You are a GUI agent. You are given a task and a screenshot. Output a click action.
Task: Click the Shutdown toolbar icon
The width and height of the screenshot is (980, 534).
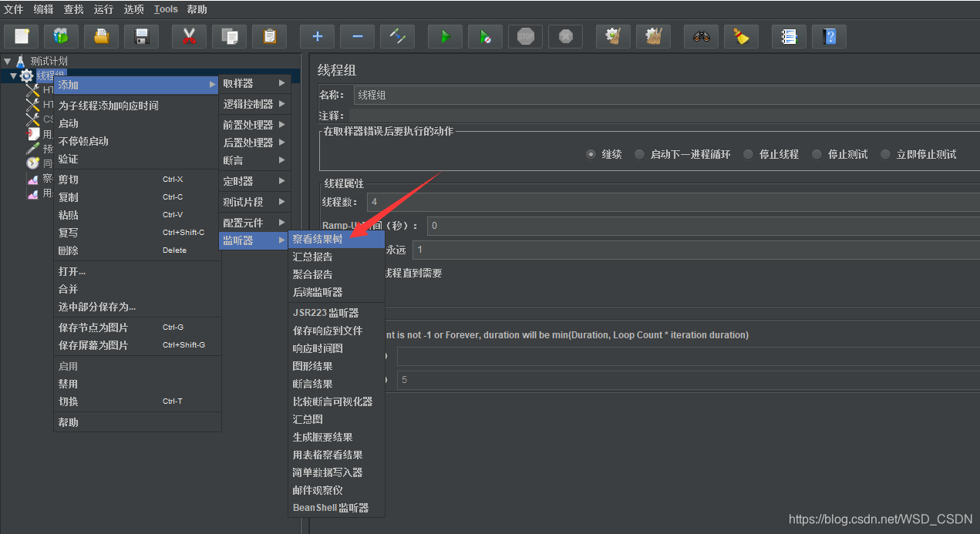coord(565,36)
